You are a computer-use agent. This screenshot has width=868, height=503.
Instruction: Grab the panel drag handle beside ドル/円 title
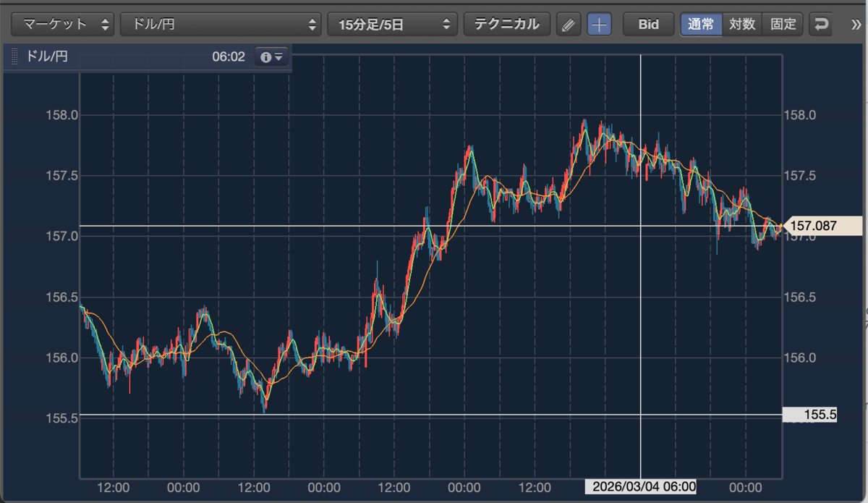click(x=14, y=56)
